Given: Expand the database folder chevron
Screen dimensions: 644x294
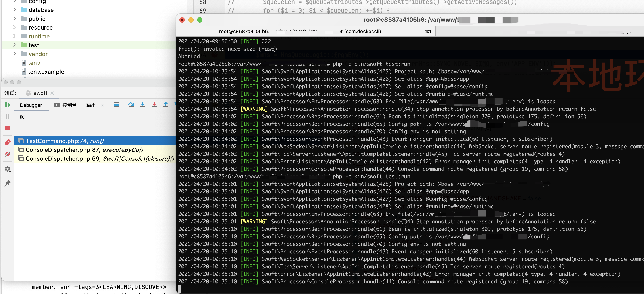Looking at the screenshot, I should click(15, 10).
